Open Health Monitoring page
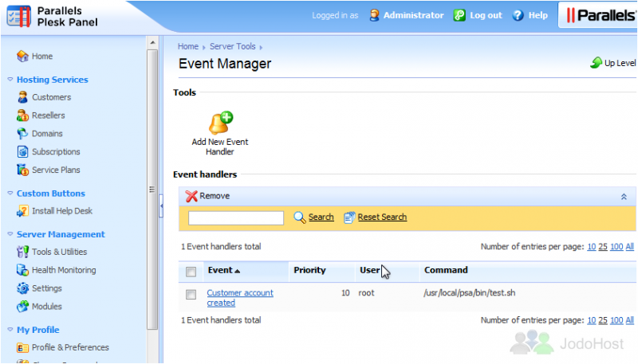Screen dimensions: 638x364 pos(63,271)
